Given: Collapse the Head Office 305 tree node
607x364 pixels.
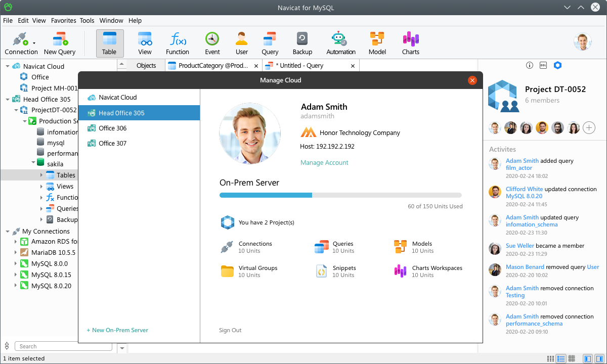Looking at the screenshot, I should click(8, 99).
